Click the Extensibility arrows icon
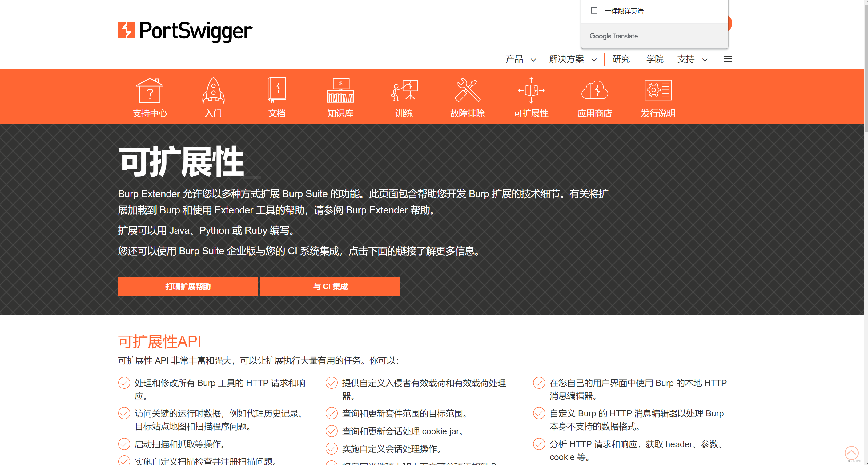 531,90
